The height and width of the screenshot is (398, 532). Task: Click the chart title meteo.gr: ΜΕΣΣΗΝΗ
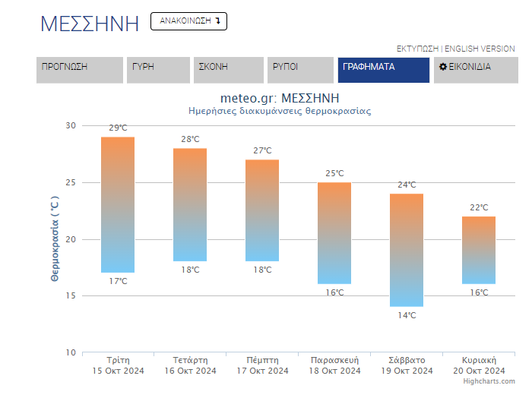(280, 98)
